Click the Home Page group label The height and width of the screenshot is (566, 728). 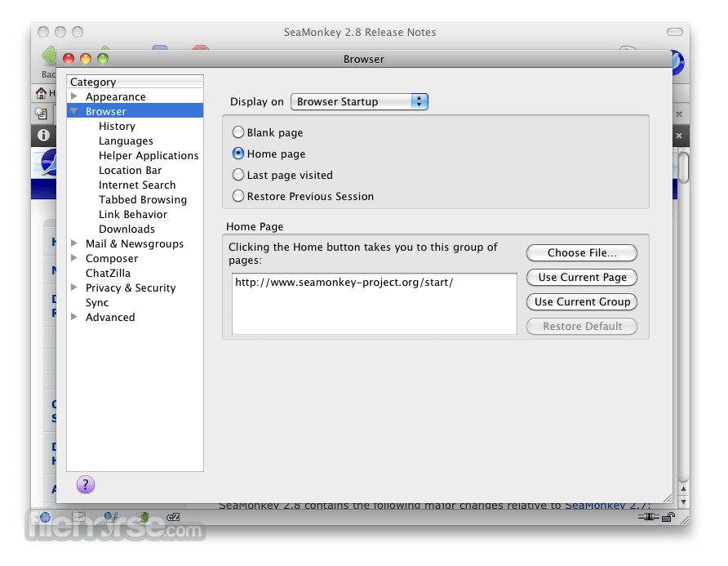255,227
